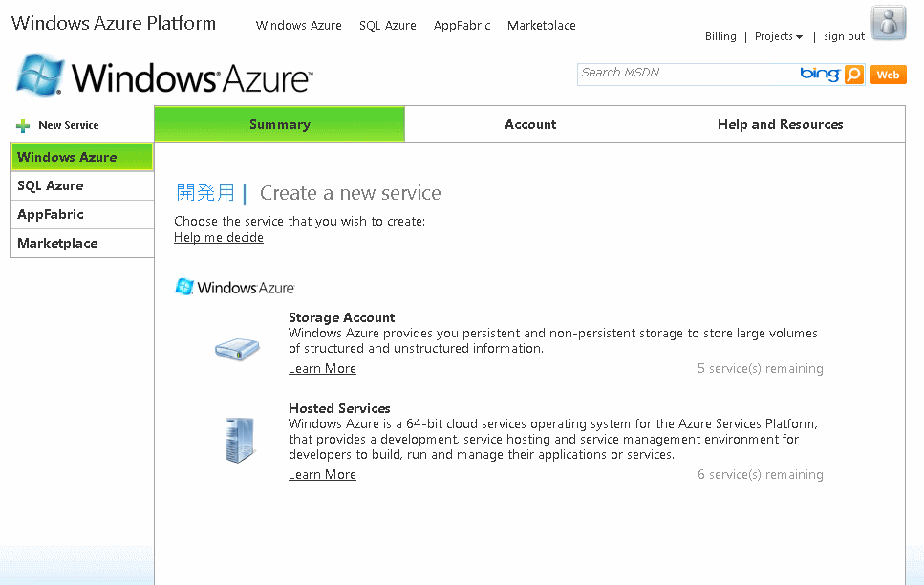Select AppFabric in the left sidebar

(x=82, y=215)
